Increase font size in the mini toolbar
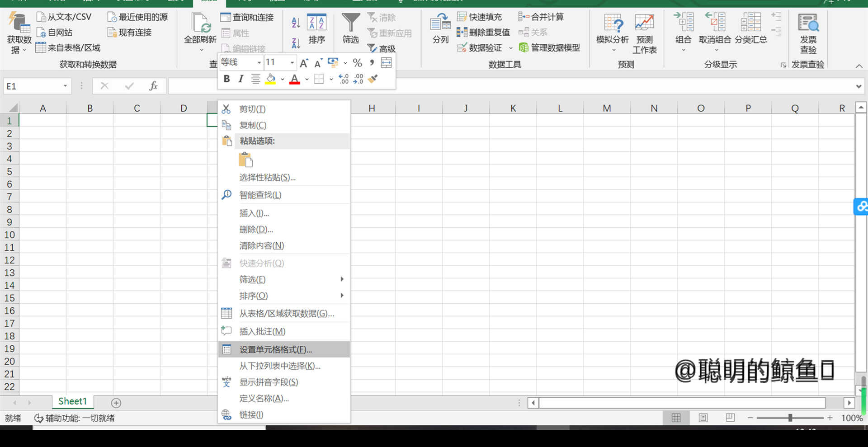The height and width of the screenshot is (447, 868). point(304,63)
